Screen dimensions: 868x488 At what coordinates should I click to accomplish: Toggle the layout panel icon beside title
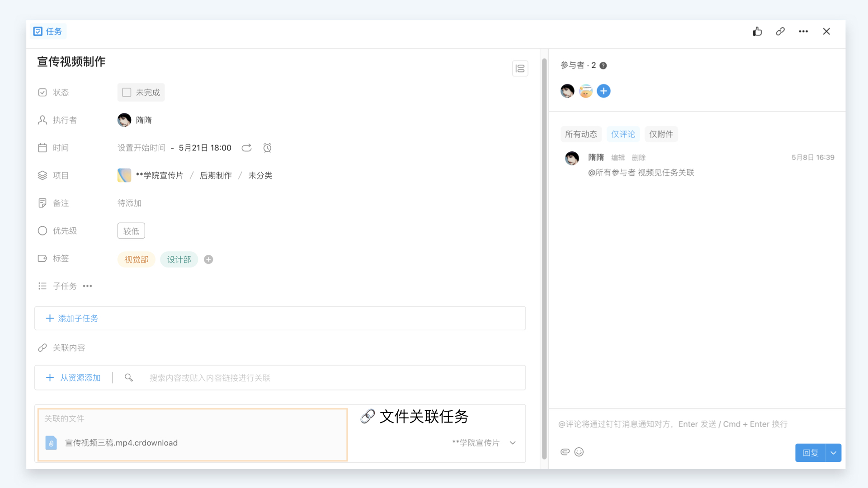coord(520,68)
